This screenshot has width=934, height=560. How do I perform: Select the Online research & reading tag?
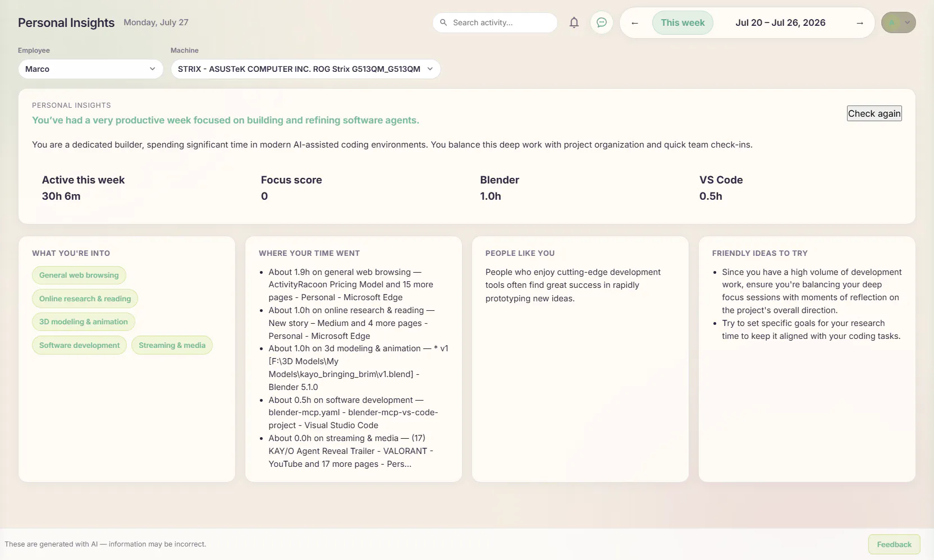click(85, 299)
